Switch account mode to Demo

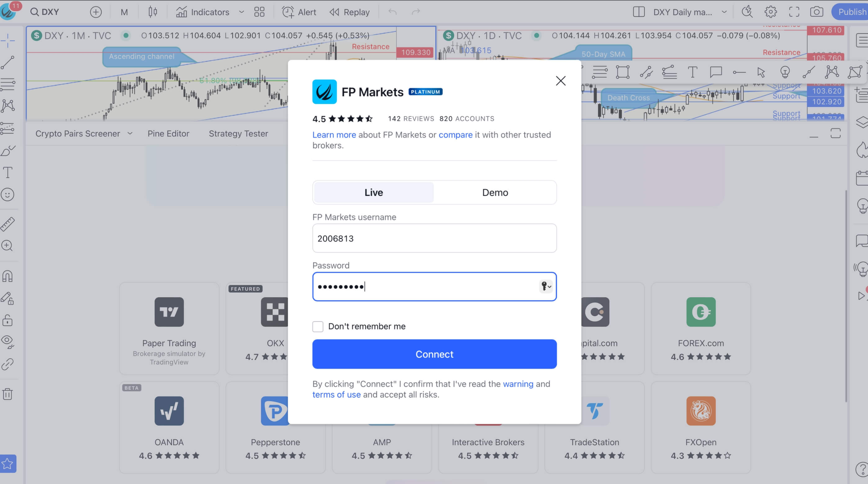tap(495, 192)
